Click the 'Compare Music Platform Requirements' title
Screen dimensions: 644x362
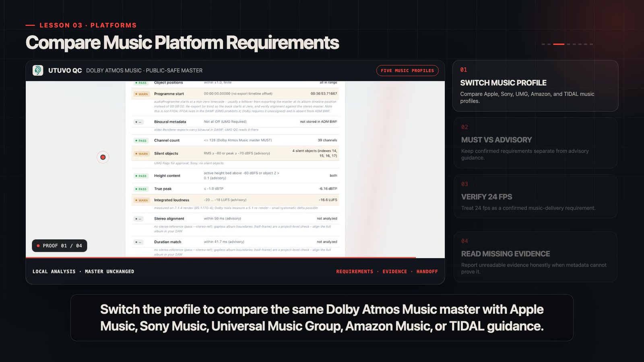(x=182, y=43)
